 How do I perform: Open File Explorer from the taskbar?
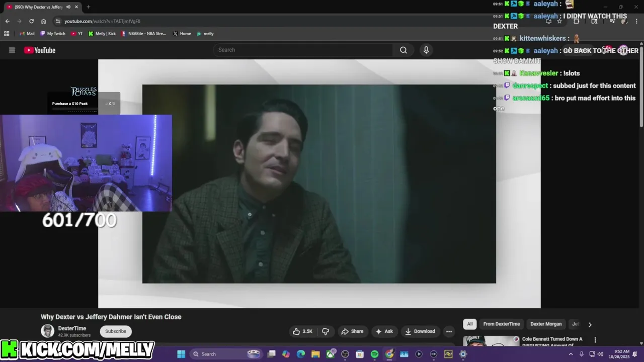pos(315,354)
